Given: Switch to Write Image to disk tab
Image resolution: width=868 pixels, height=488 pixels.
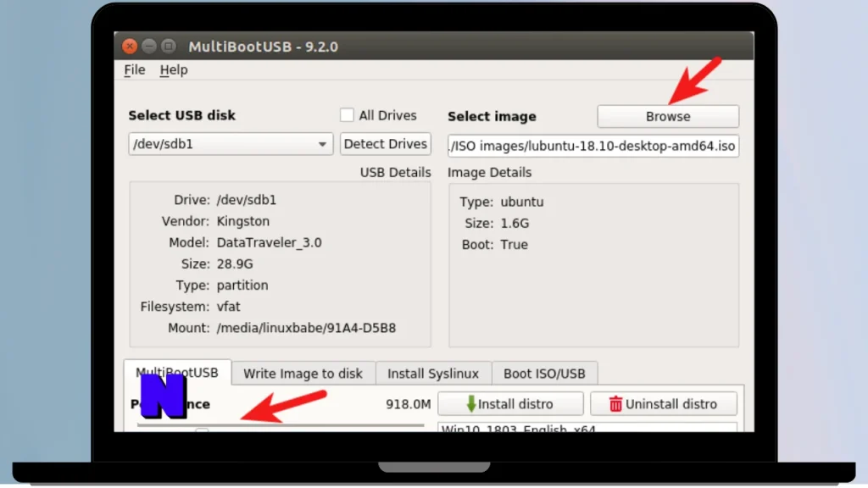Looking at the screenshot, I should (x=303, y=374).
